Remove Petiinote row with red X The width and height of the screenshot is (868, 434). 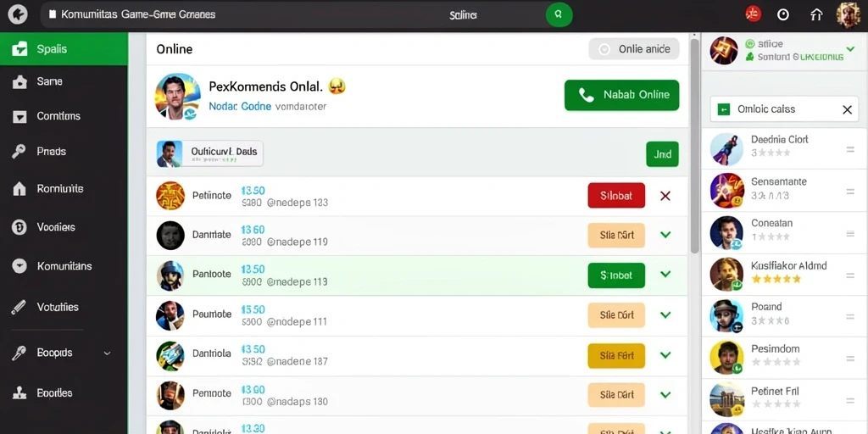(x=665, y=196)
